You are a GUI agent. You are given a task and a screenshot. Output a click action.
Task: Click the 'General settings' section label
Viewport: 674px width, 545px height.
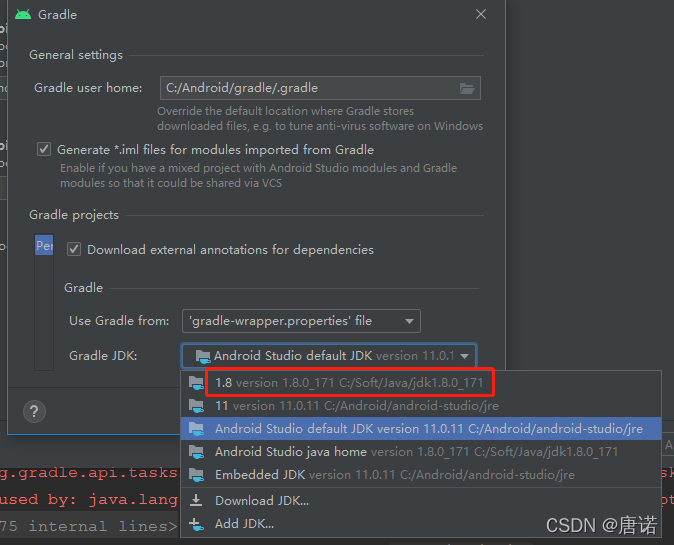click(76, 55)
